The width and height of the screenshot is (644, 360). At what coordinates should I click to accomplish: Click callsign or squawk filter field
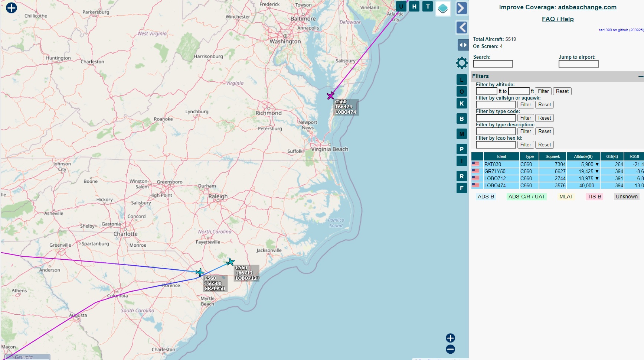pyautogui.click(x=496, y=105)
